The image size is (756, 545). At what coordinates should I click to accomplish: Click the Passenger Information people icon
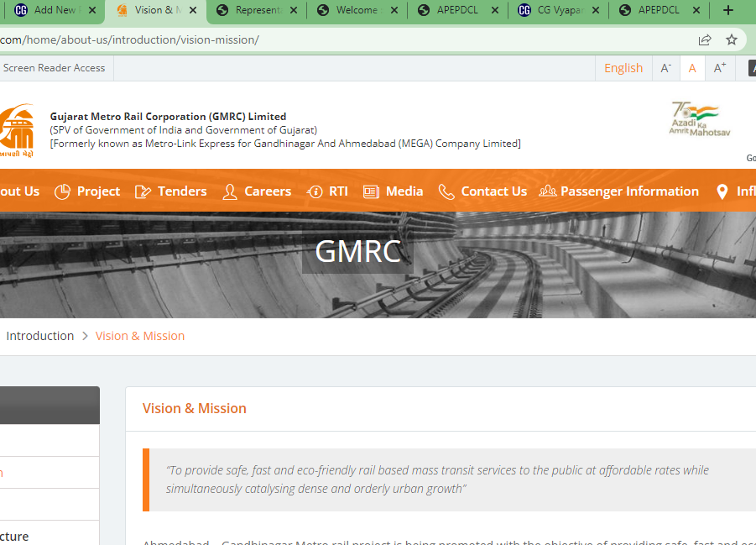[x=547, y=191]
